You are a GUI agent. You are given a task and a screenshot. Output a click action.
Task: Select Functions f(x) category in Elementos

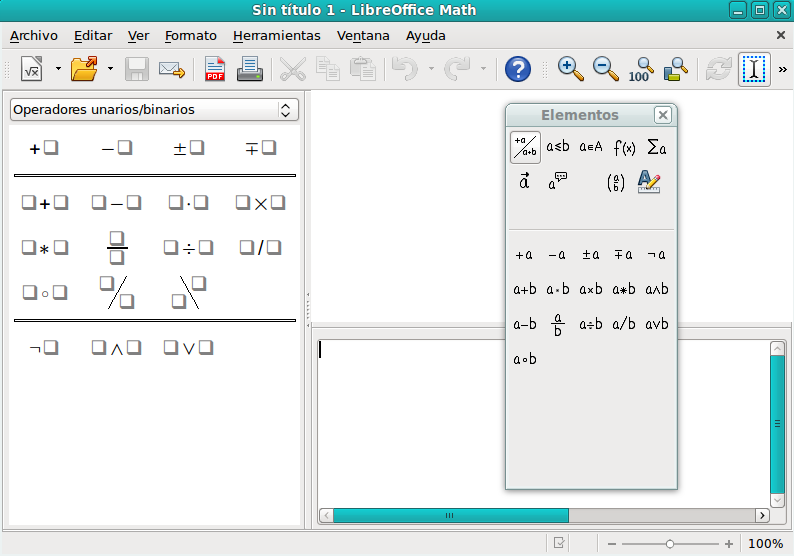624,147
